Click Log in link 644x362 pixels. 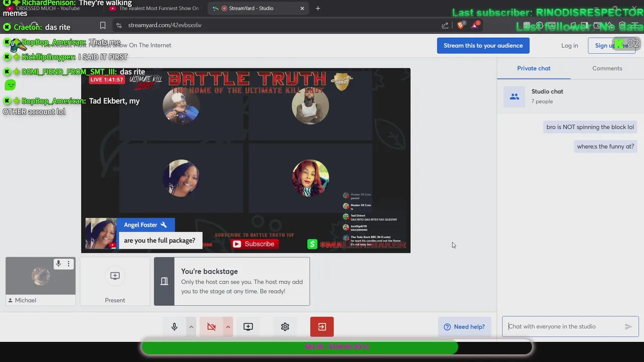tap(570, 45)
